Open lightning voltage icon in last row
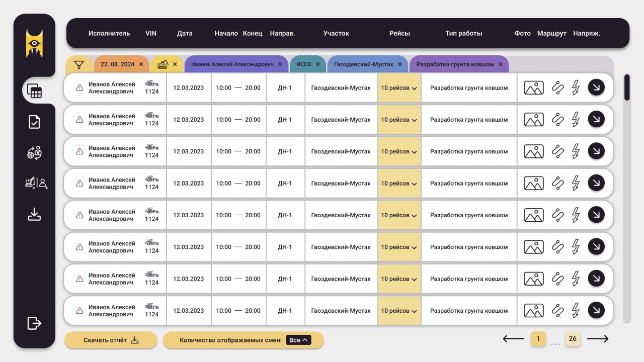 [576, 311]
